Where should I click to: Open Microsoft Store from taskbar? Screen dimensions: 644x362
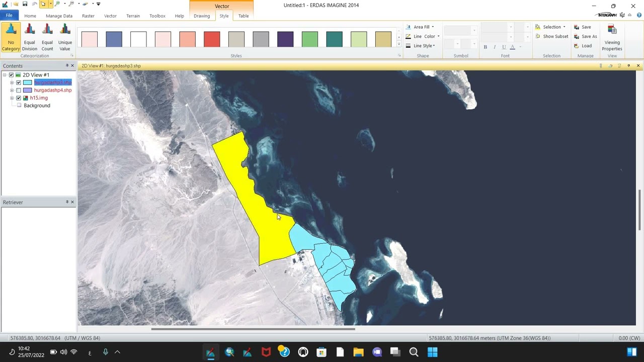[321, 352]
